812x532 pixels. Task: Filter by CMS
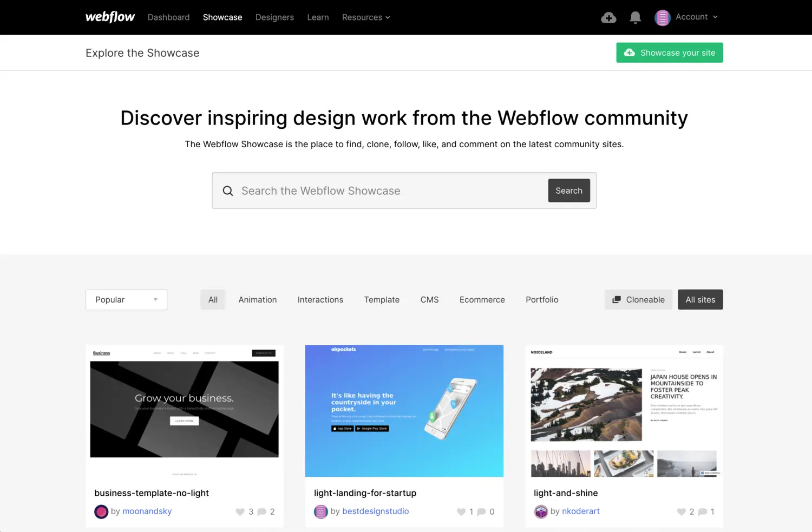pyautogui.click(x=430, y=300)
